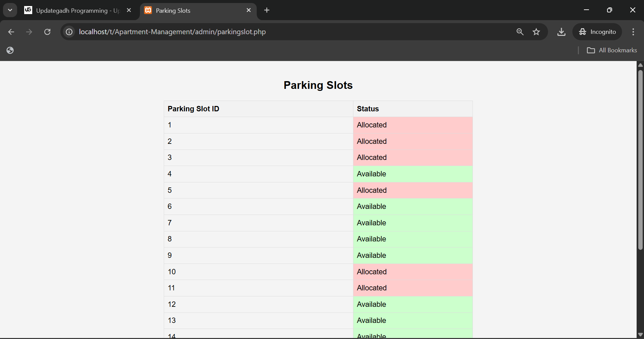Close the Parking Slots tab
644x339 pixels.
pyautogui.click(x=249, y=10)
